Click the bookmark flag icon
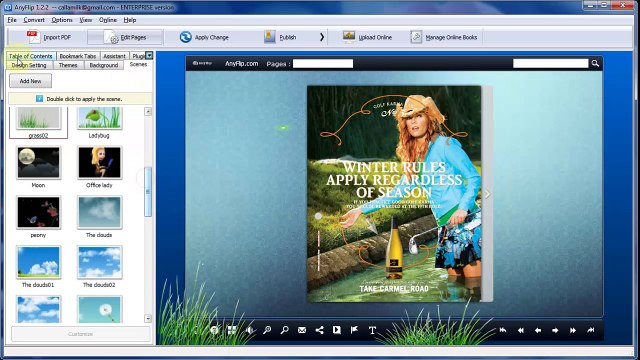 pyautogui.click(x=354, y=330)
